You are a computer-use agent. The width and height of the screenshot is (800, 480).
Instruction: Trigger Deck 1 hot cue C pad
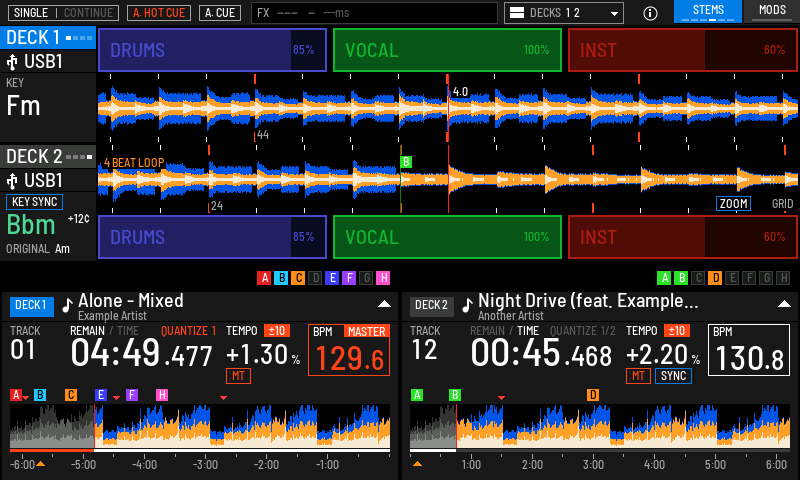(298, 278)
